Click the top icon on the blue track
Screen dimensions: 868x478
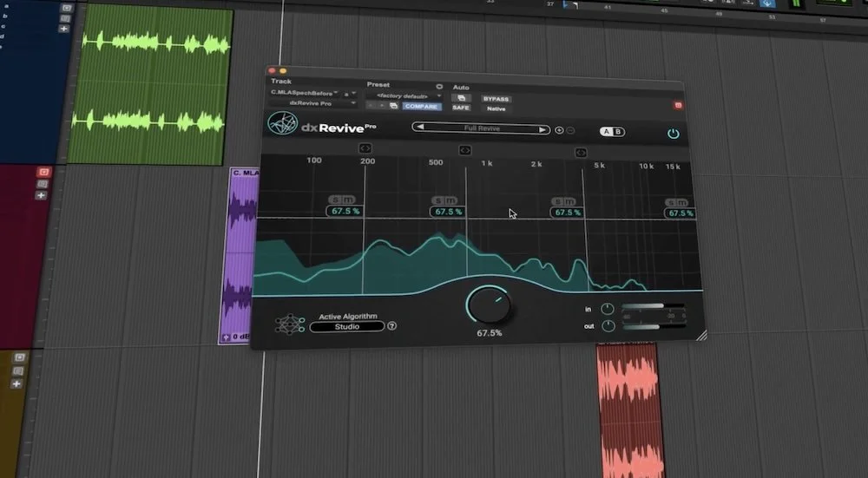tap(67, 8)
